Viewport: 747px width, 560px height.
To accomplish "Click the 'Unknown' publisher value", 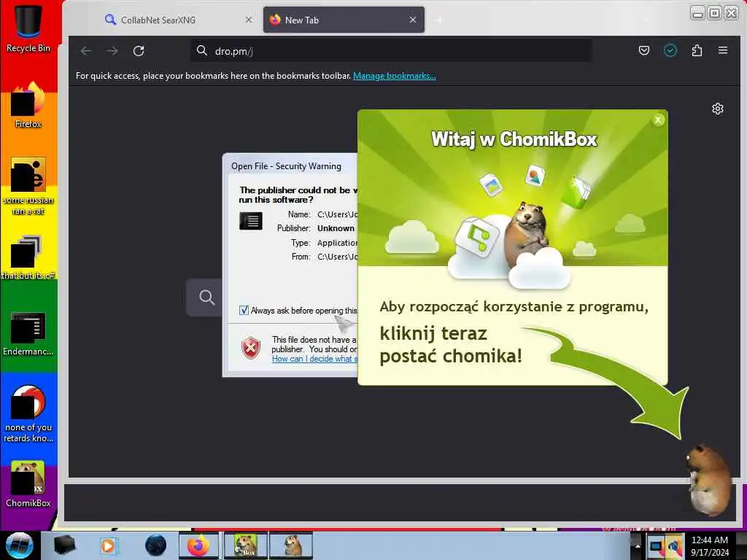I will click(336, 228).
